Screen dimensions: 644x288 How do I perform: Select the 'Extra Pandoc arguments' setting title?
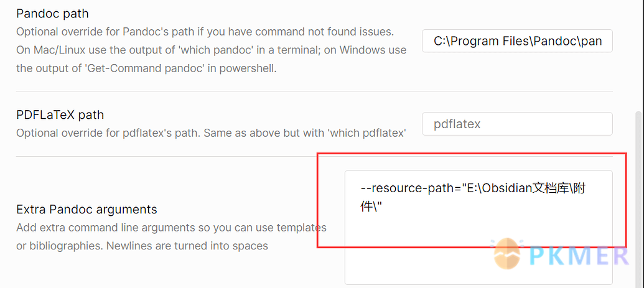(x=86, y=210)
